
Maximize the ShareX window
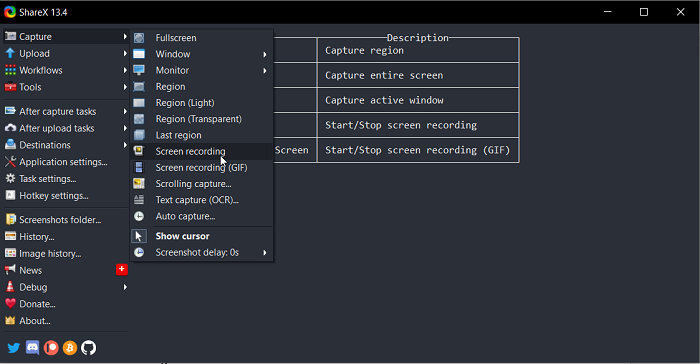click(644, 12)
